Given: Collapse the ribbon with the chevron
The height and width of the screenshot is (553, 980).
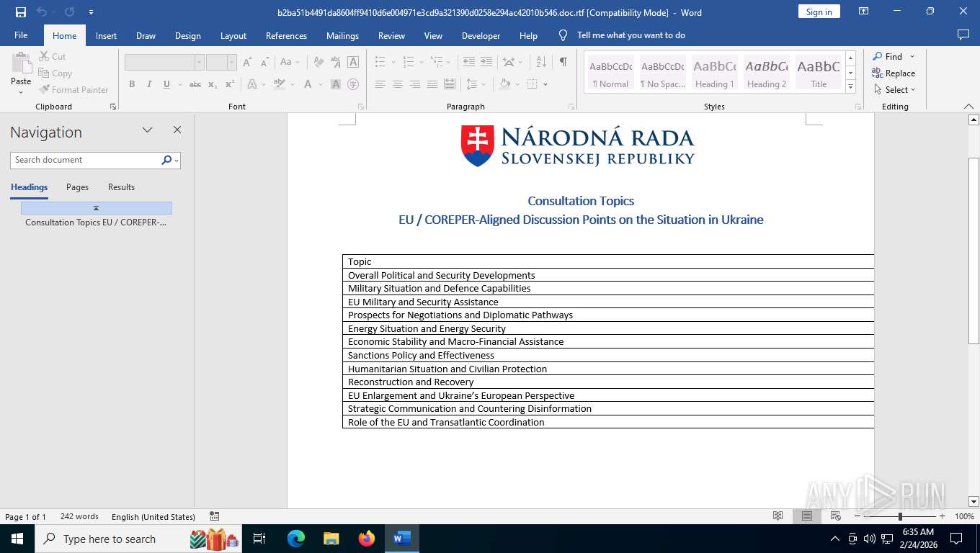Looking at the screenshot, I should tap(968, 106).
